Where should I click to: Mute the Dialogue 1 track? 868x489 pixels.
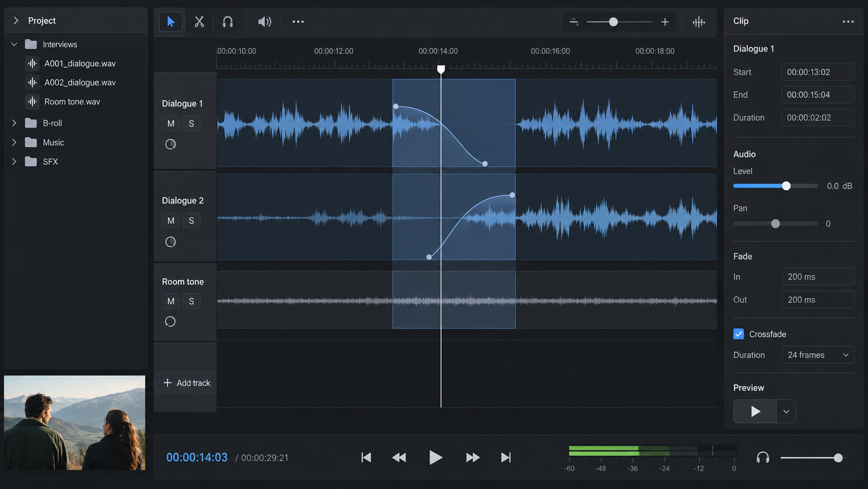pyautogui.click(x=171, y=124)
